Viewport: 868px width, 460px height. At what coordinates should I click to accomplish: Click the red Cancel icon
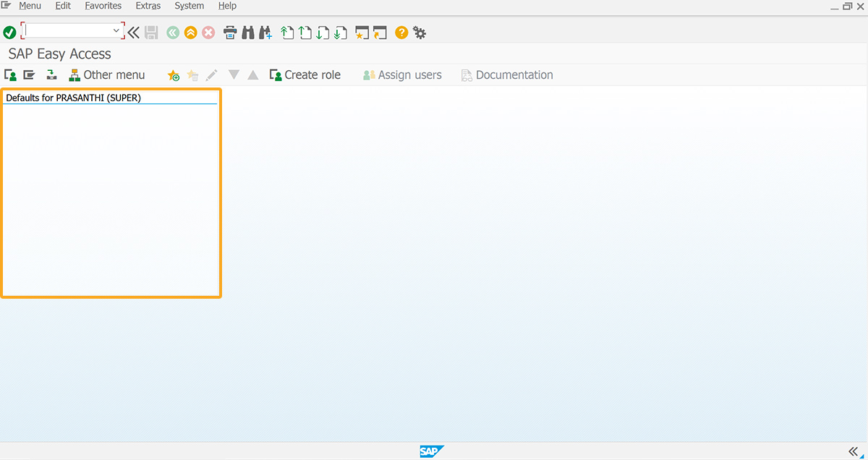pyautogui.click(x=208, y=33)
